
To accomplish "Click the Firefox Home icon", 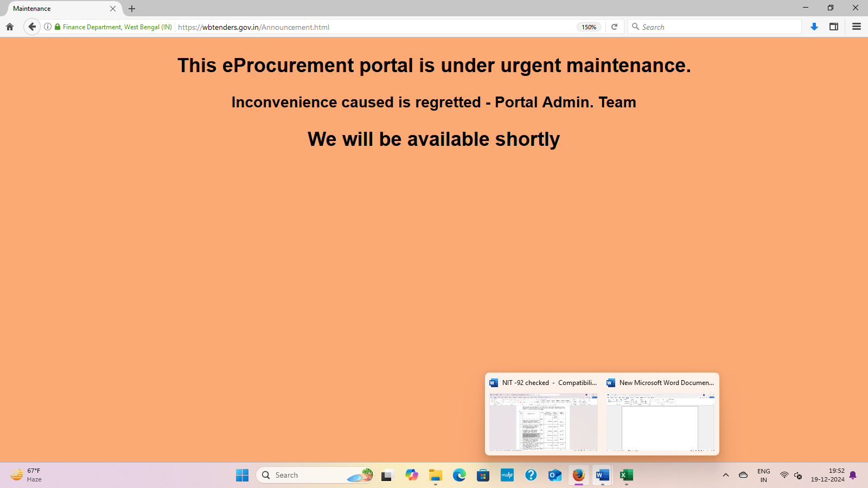I will pos(10,27).
